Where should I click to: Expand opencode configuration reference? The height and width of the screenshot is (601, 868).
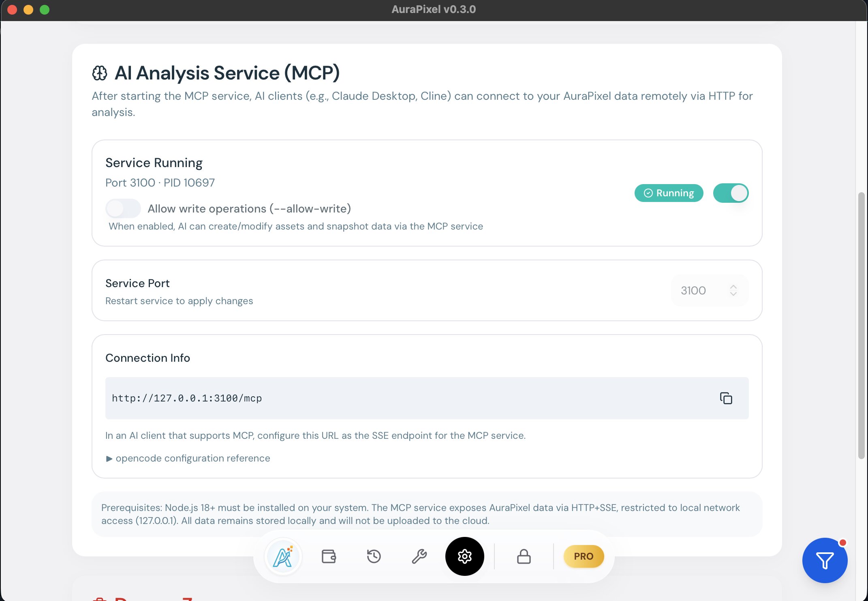188,458
